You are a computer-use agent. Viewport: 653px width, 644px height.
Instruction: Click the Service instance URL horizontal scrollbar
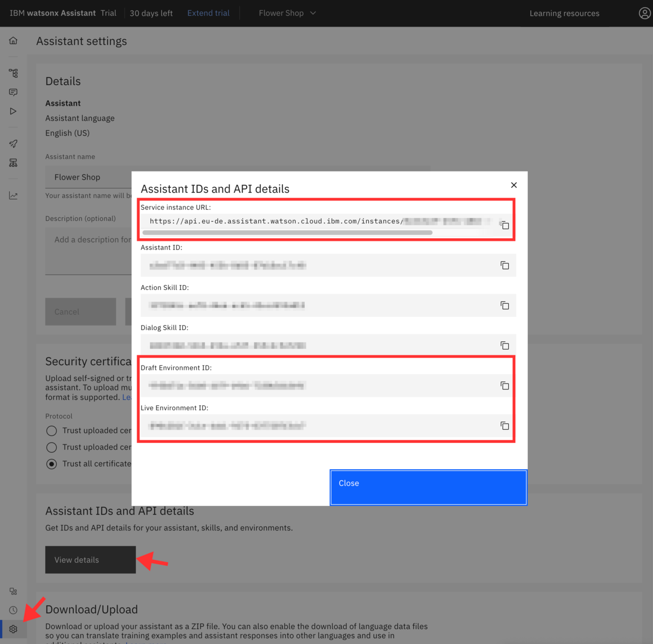[287, 233]
